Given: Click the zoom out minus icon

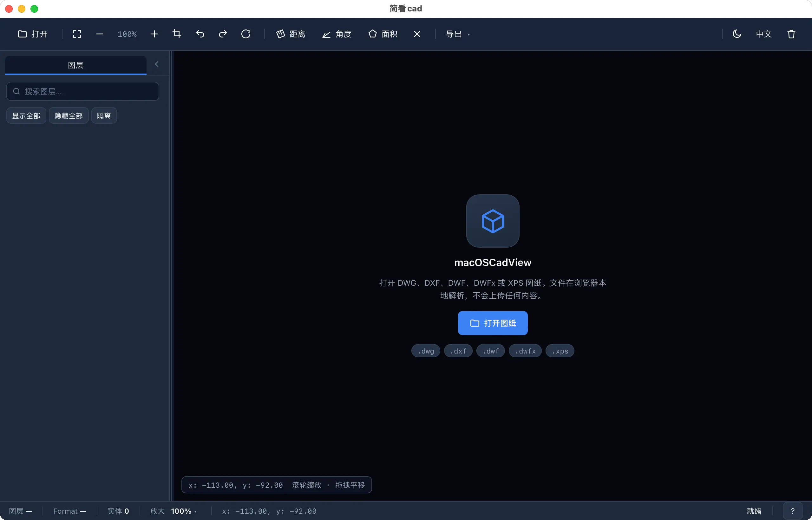Looking at the screenshot, I should pyautogui.click(x=100, y=34).
